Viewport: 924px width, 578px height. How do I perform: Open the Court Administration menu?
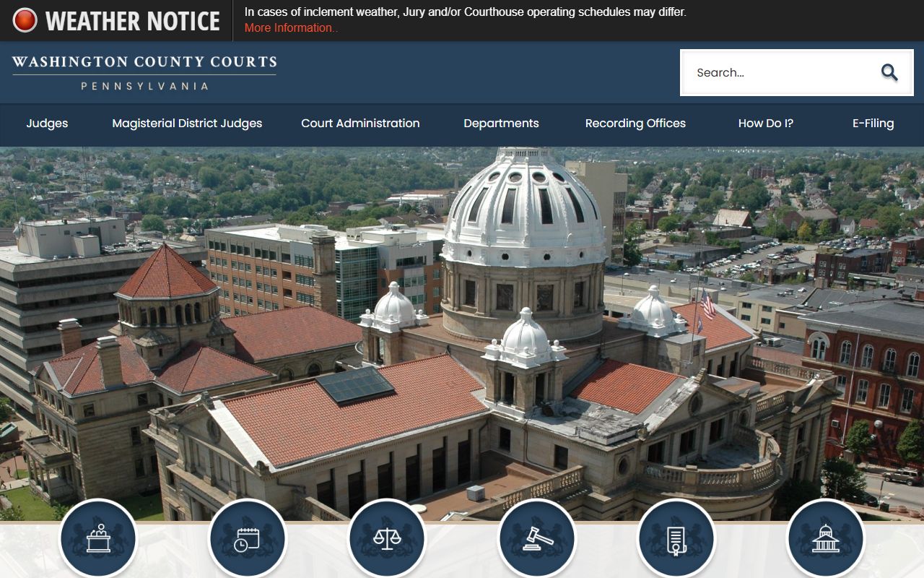(360, 124)
